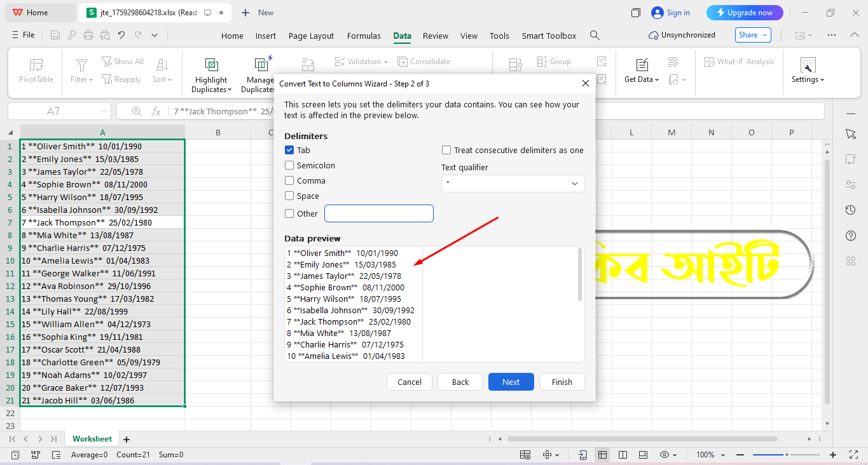
Task: Click the PivotTable icon in ribbon
Action: 36,65
